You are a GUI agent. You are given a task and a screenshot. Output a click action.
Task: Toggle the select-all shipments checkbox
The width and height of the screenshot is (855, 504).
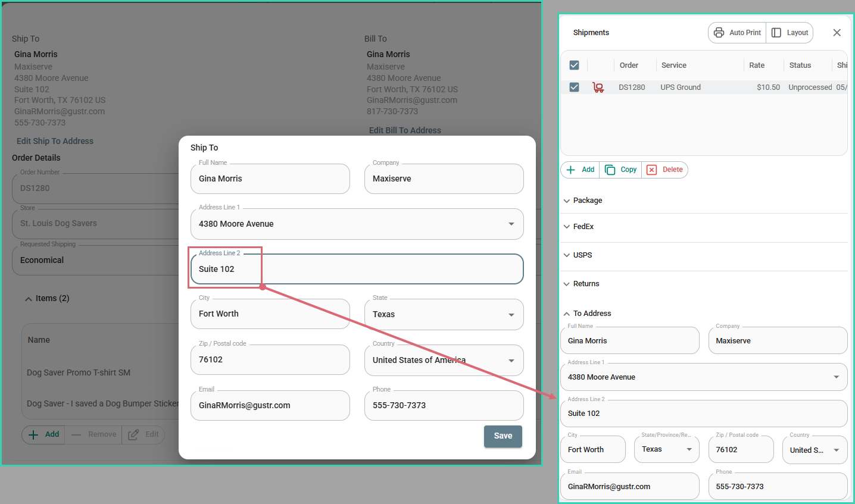(574, 65)
